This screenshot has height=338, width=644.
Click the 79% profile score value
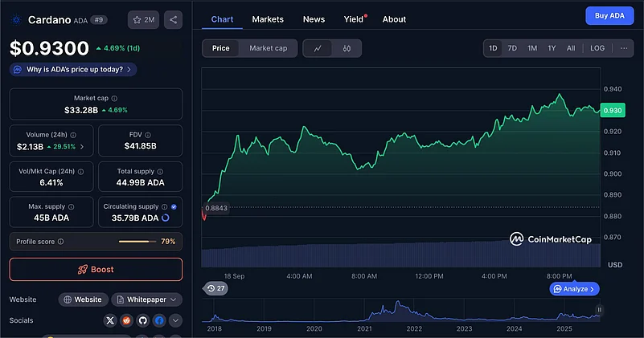coord(168,242)
